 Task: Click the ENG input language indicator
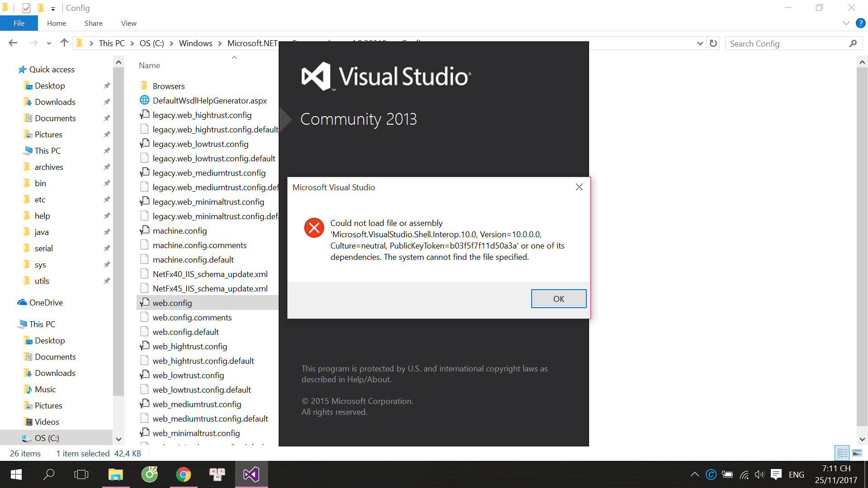point(797,474)
